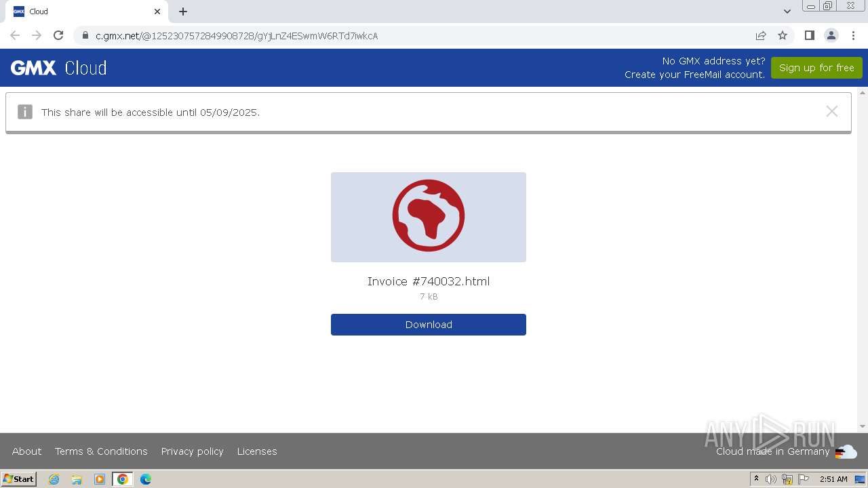Image resolution: width=868 pixels, height=488 pixels.
Task: Download the invoice file
Action: pos(429,325)
